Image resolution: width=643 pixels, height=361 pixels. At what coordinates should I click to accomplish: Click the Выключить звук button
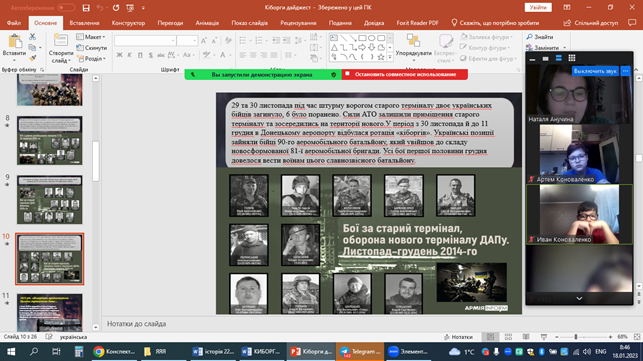(595, 71)
